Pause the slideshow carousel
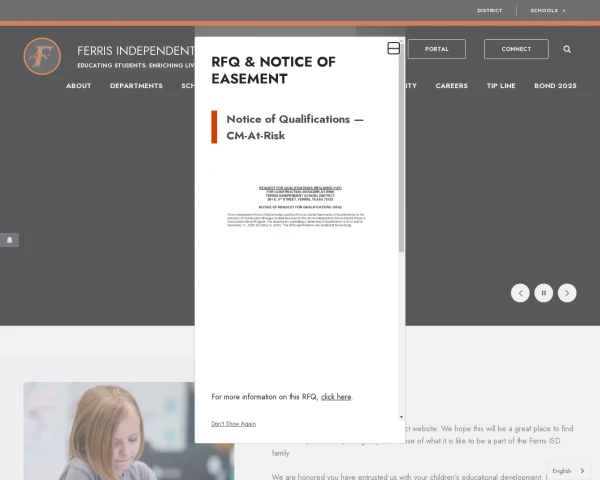Screen dimensions: 600x480 point(544,293)
